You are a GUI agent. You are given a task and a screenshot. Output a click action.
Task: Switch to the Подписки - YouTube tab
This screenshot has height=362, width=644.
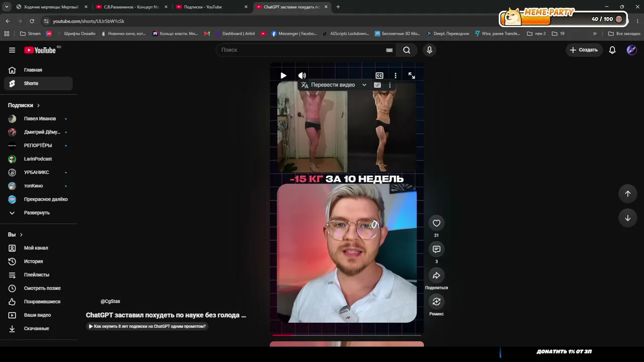coord(212,7)
